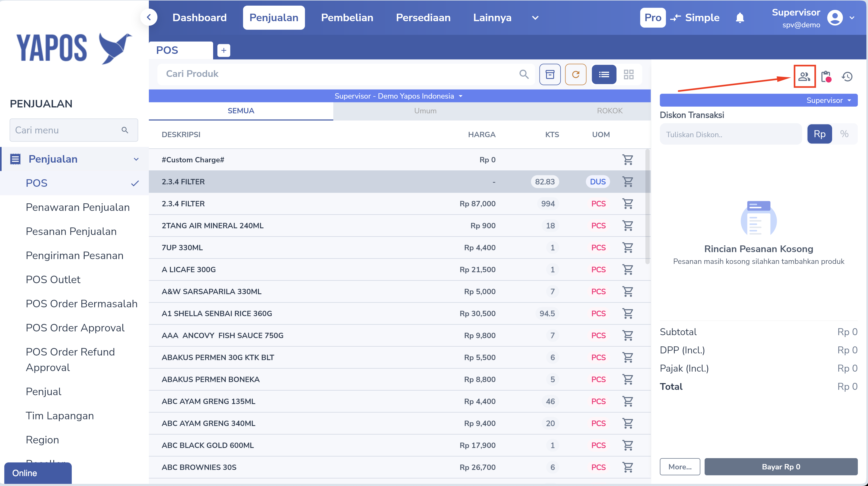Select Rp discount type
Viewport: 868px width, 486px height.
coord(820,134)
